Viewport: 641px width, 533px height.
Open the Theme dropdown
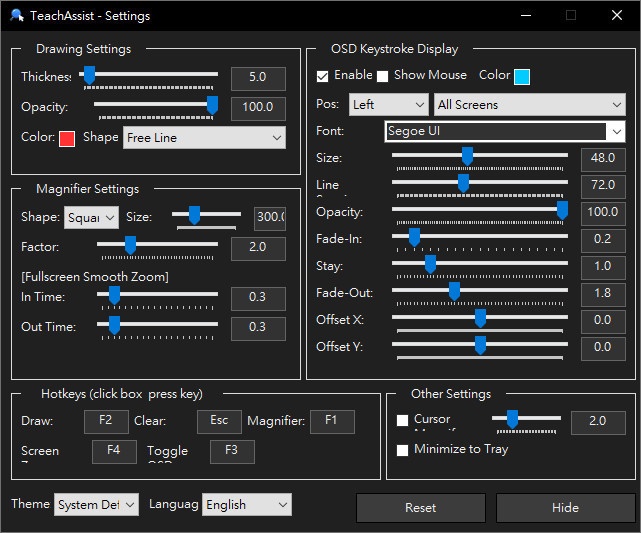point(96,504)
